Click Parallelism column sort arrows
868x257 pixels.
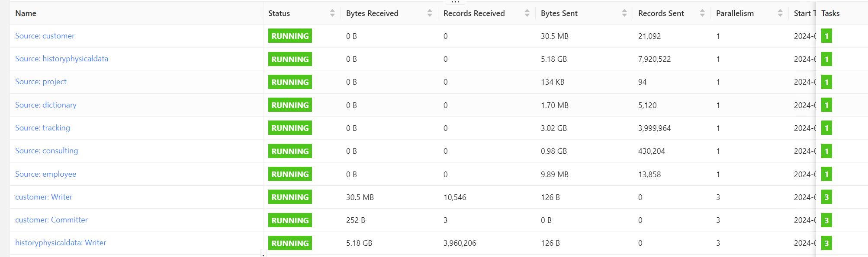click(780, 13)
